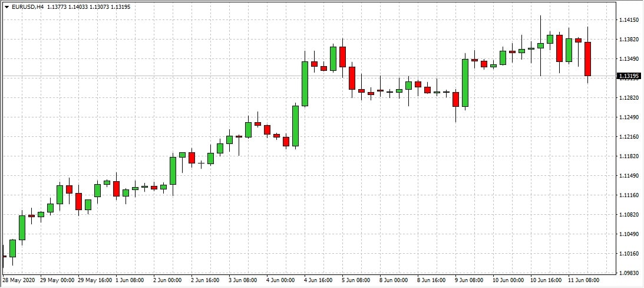Click the 9 Jun 08:00 time label
644x288 pixels.
click(470, 280)
